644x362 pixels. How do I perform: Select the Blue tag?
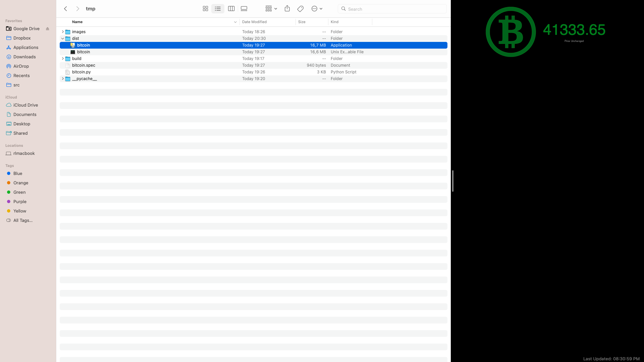tap(17, 174)
